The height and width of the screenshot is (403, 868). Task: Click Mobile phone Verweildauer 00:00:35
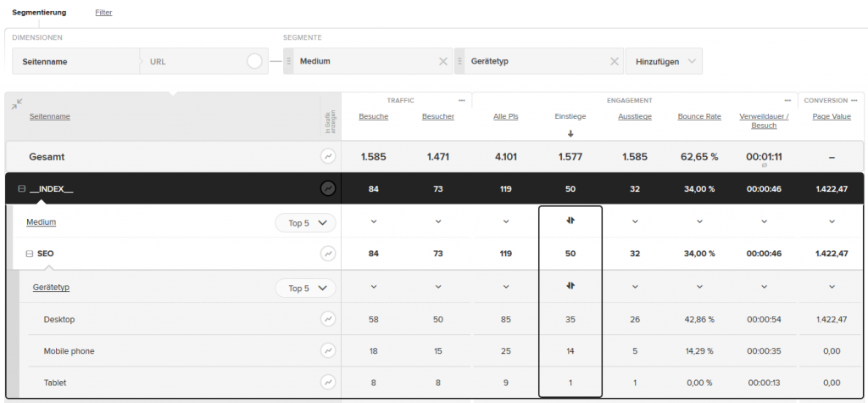(765, 351)
